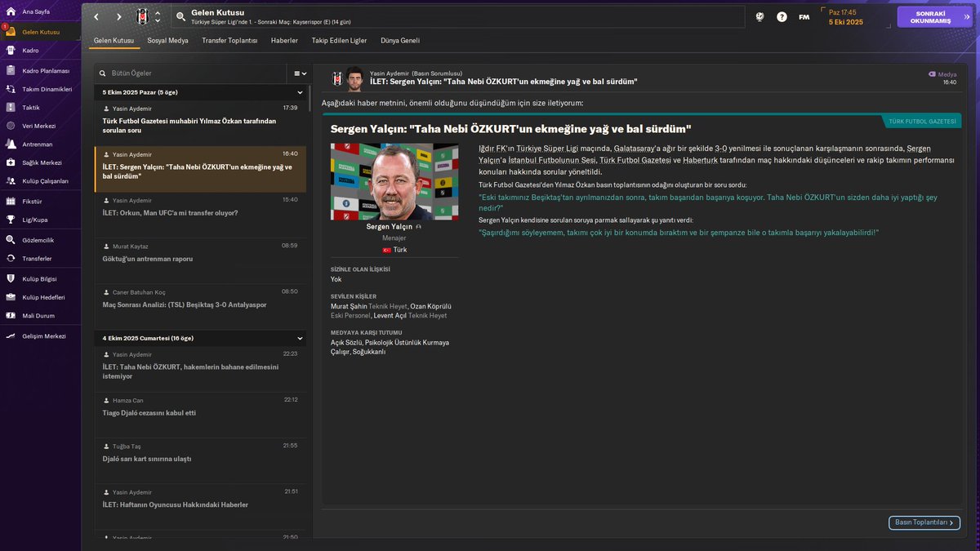This screenshot has height=551, width=980.
Task: Switch to the Gelen Kutusu tab
Action: (114, 40)
